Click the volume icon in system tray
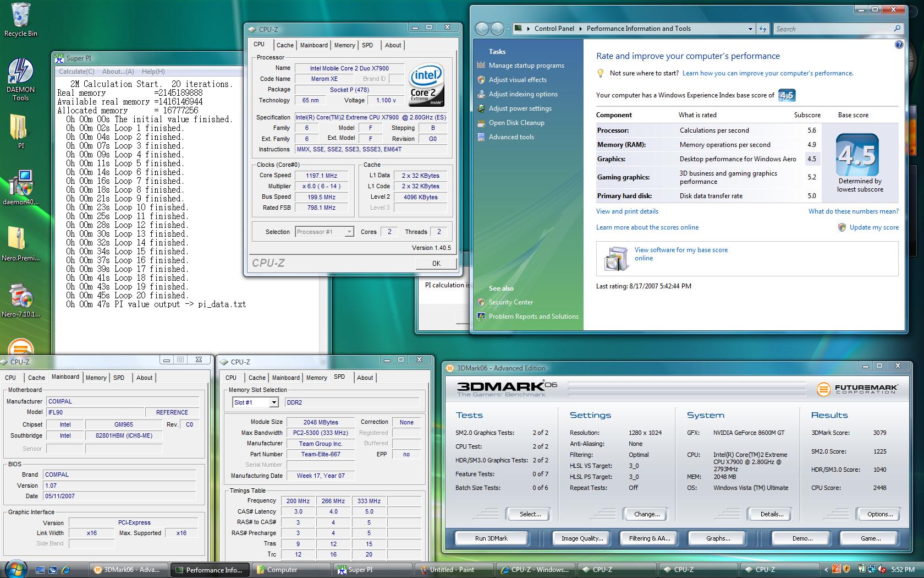924x578 pixels. point(882,569)
